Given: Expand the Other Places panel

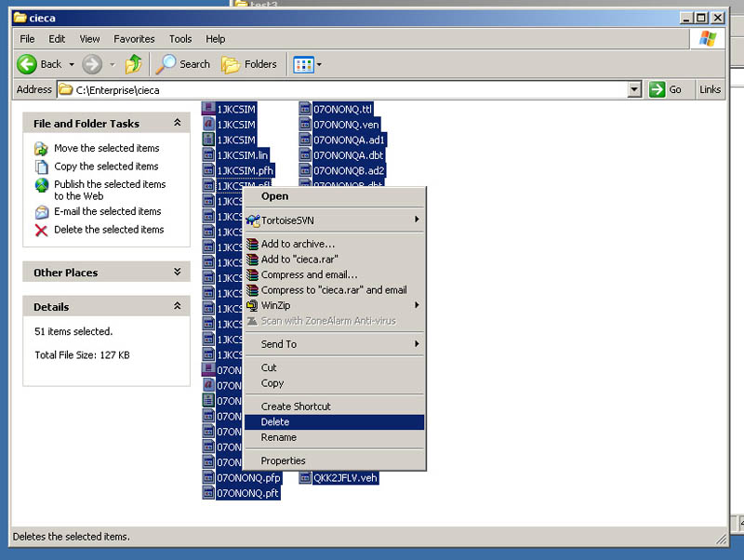Looking at the screenshot, I should coord(177,273).
